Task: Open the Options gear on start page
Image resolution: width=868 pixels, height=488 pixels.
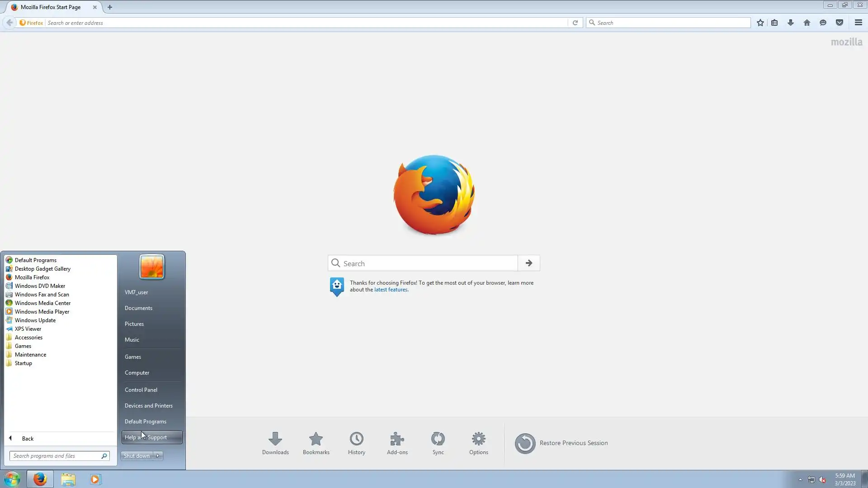Action: point(478,443)
